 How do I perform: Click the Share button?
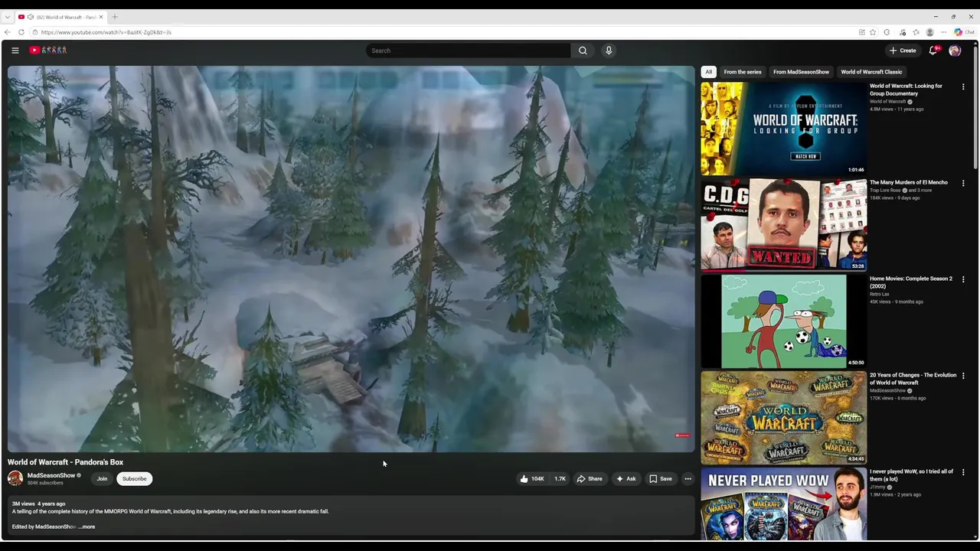590,479
